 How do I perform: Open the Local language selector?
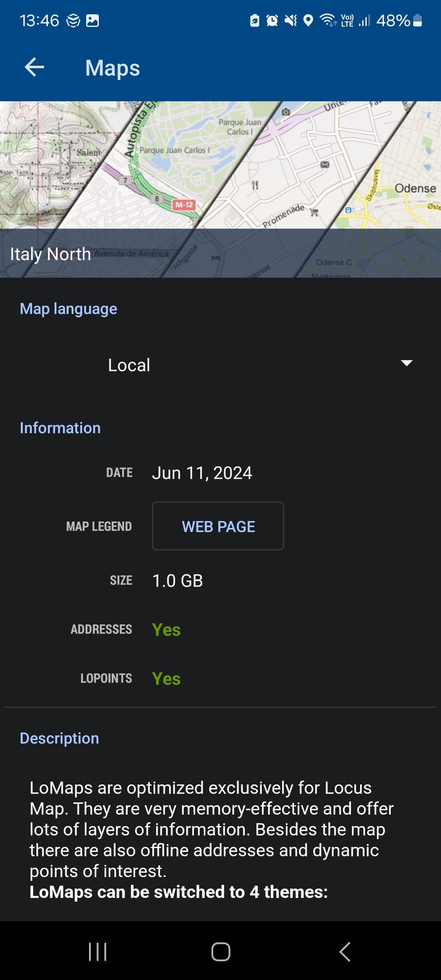click(x=129, y=365)
